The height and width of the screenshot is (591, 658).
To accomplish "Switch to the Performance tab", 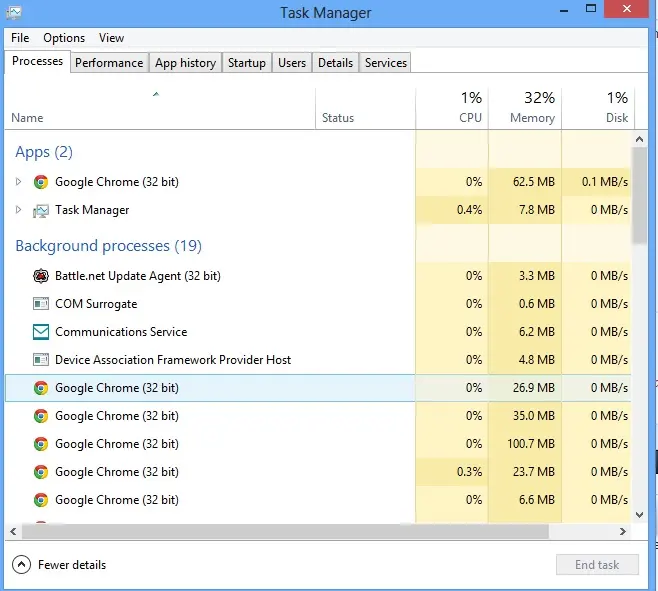I will coord(109,63).
